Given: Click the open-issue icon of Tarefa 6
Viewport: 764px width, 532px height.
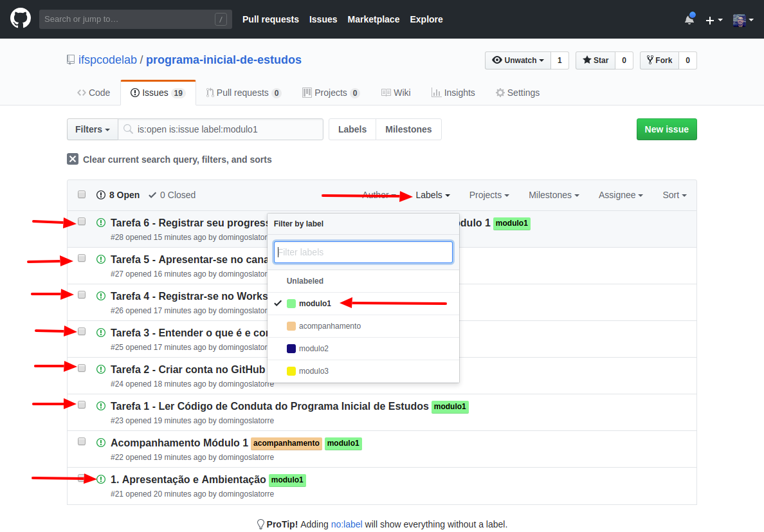Looking at the screenshot, I should coord(101,223).
